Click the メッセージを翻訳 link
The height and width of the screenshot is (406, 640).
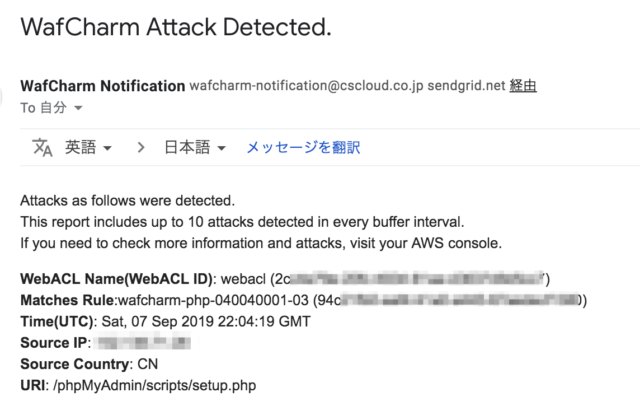303,147
